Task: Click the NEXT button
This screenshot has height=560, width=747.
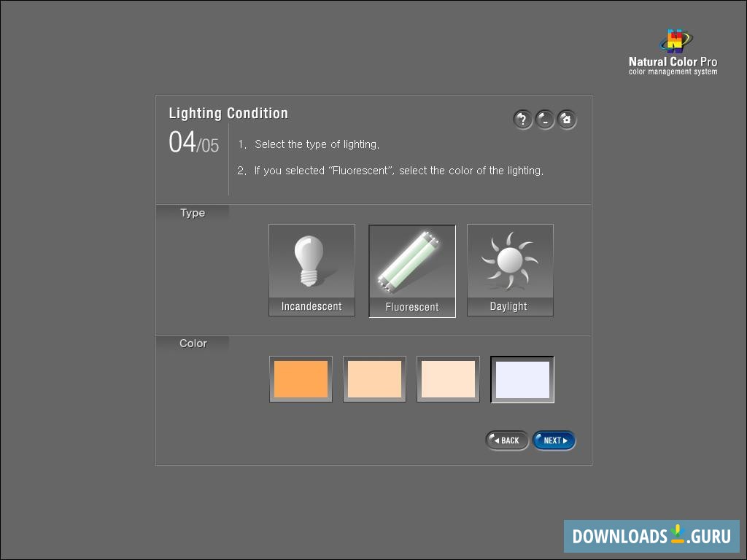Action: [554, 440]
